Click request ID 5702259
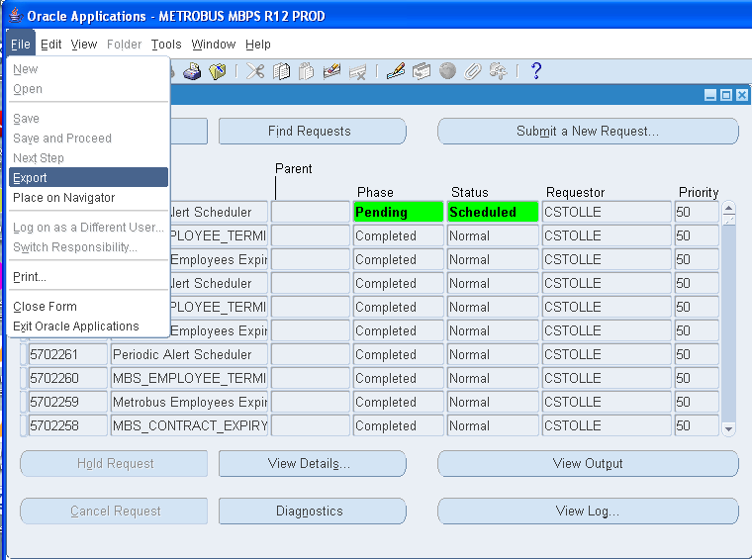 pyautogui.click(x=68, y=402)
